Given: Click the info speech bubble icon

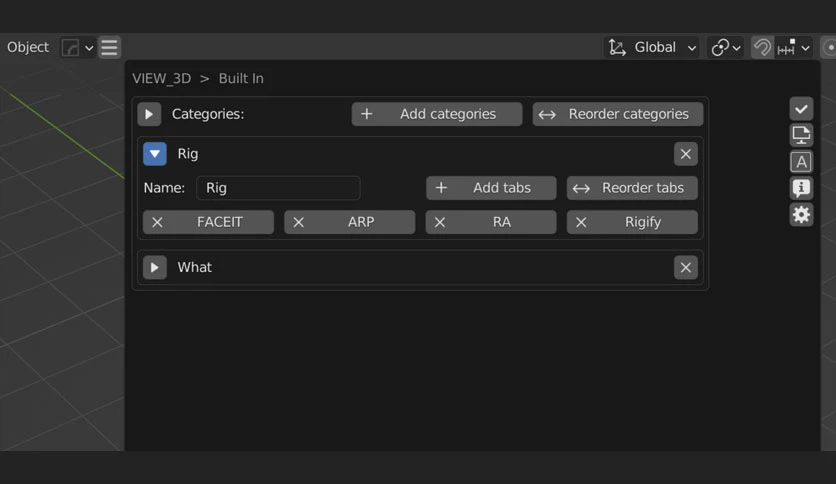Looking at the screenshot, I should [801, 188].
